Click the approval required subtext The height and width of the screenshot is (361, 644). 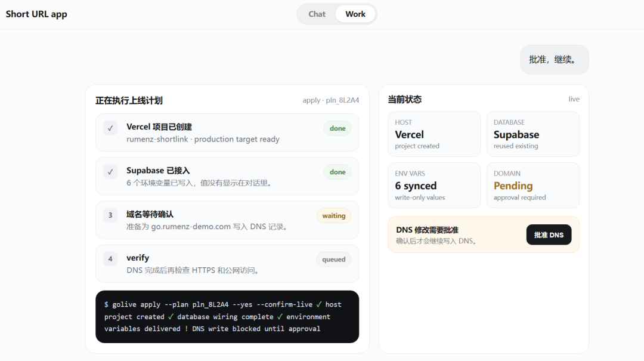click(519, 198)
